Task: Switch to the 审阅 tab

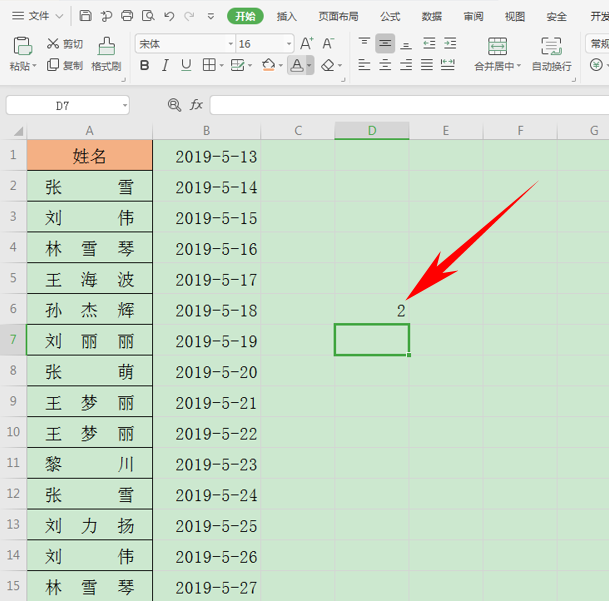Action: click(x=473, y=16)
